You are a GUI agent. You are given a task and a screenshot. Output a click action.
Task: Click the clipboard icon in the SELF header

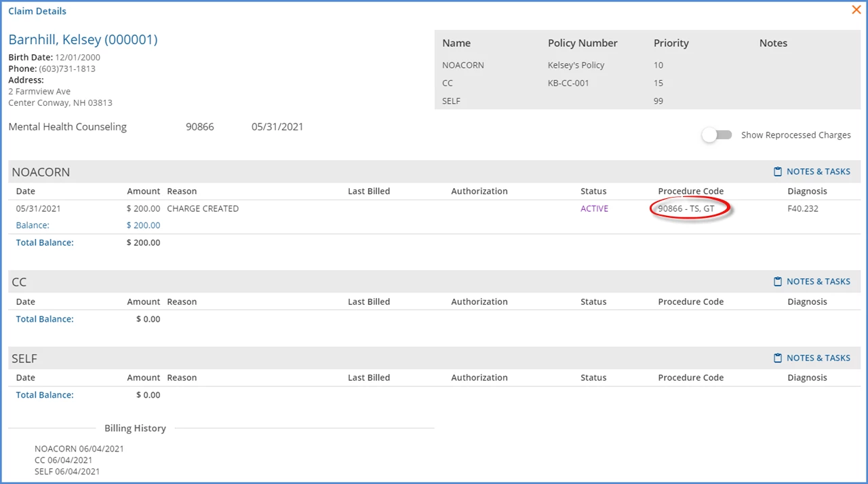pos(778,358)
